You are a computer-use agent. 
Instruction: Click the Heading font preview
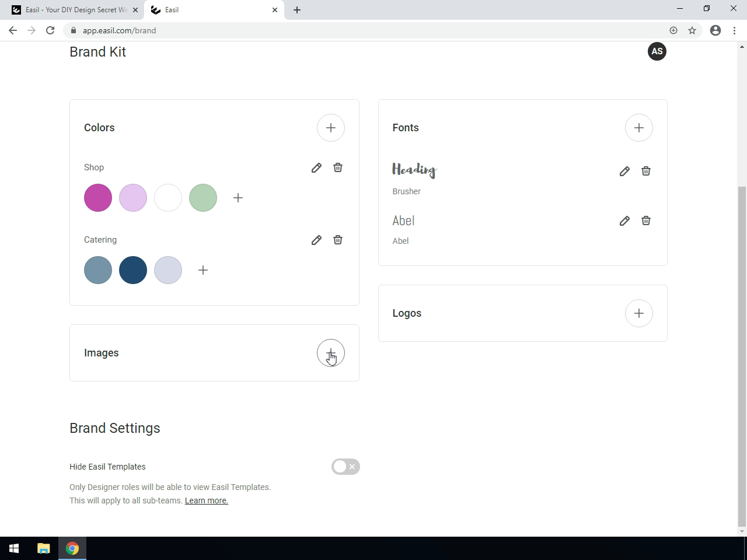point(414,170)
